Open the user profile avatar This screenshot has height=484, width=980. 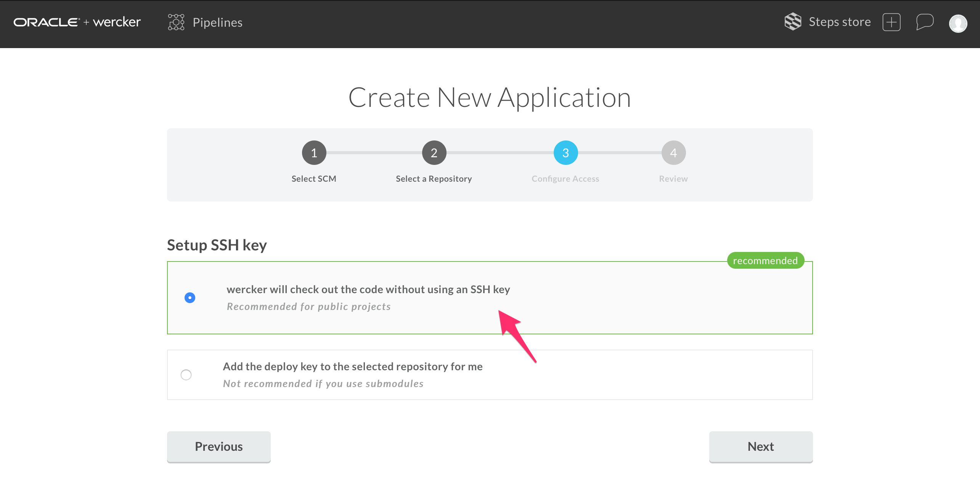958,23
